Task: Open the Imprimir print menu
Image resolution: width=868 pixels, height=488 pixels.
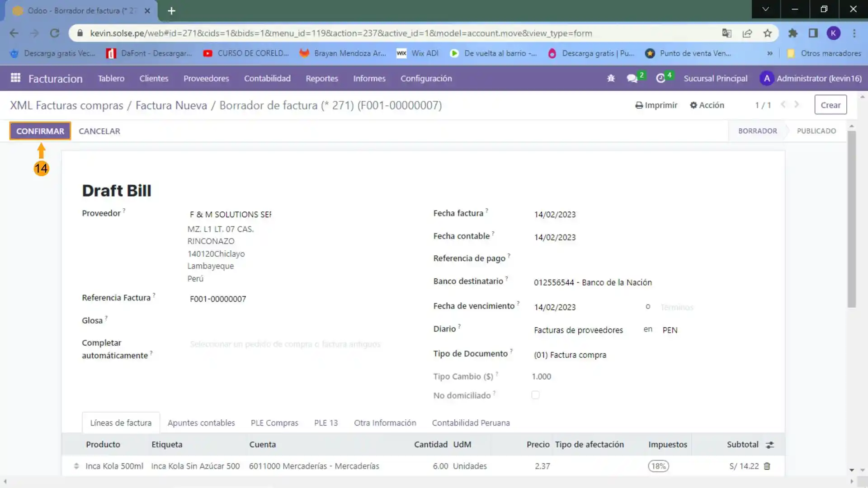Action: tap(656, 105)
